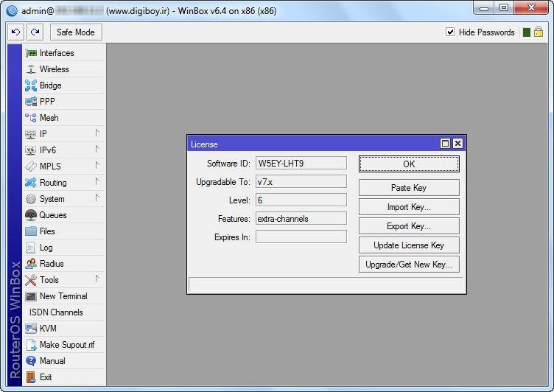Open Files via its folder icon

pyautogui.click(x=31, y=231)
